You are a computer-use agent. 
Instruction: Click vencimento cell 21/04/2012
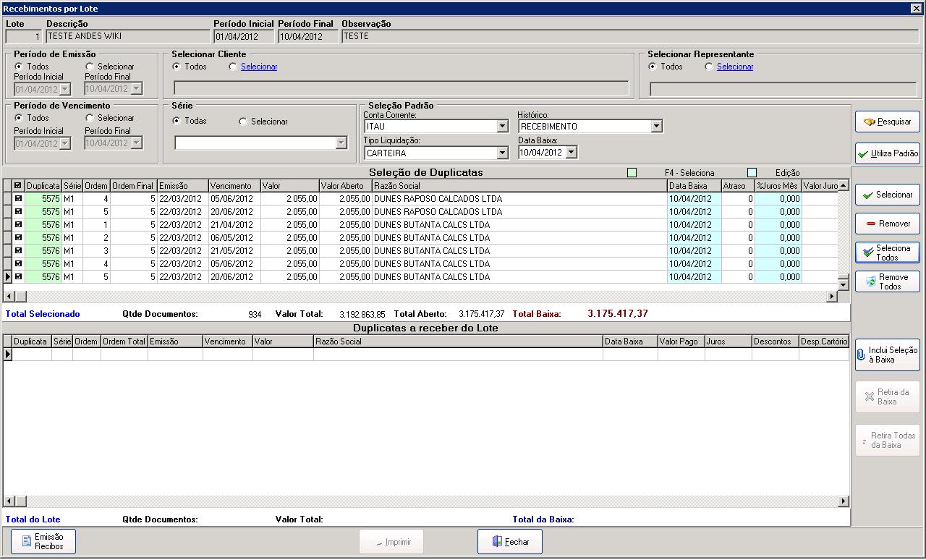[x=234, y=225]
